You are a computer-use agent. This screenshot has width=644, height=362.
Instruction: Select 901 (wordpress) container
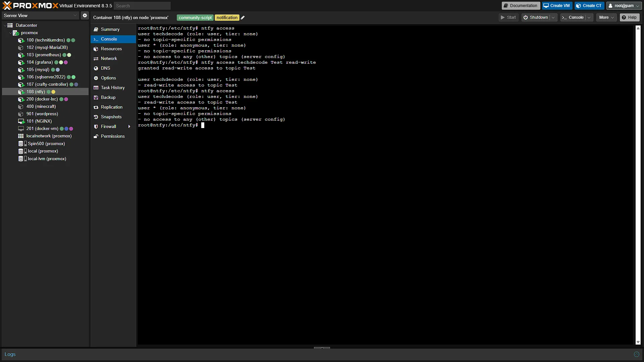[x=45, y=114]
